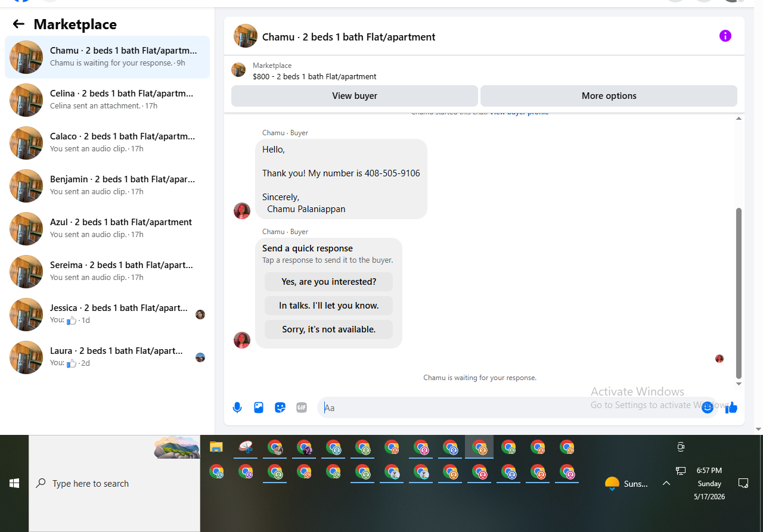Open the Chamu conversation in the list
The image size is (763, 532).
[107, 57]
